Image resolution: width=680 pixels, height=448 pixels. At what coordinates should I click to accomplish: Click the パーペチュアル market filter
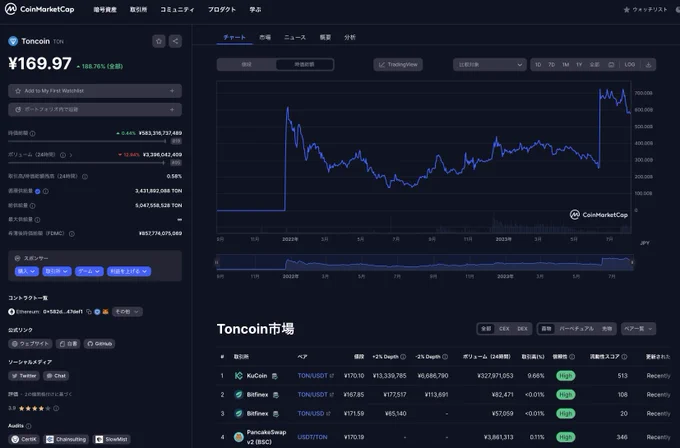click(576, 329)
